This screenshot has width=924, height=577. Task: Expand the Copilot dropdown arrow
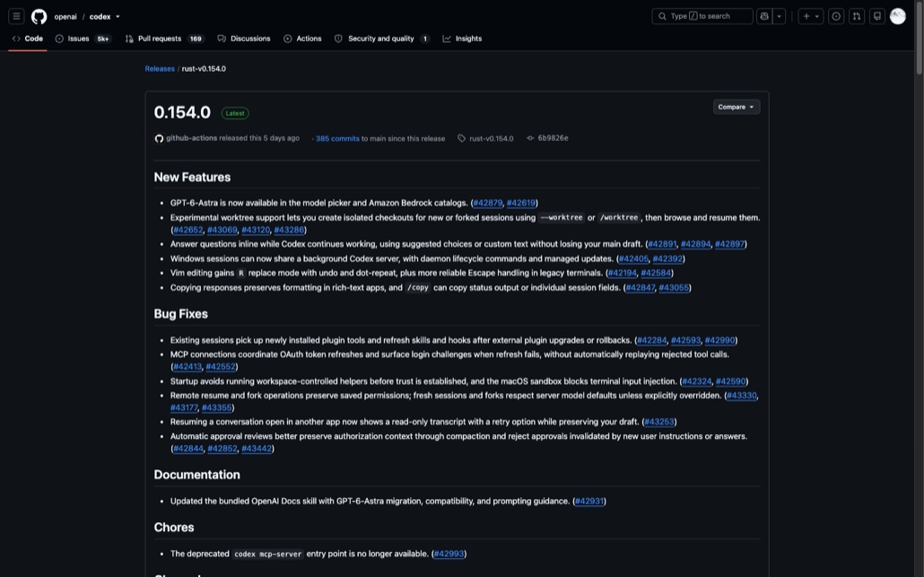779,16
